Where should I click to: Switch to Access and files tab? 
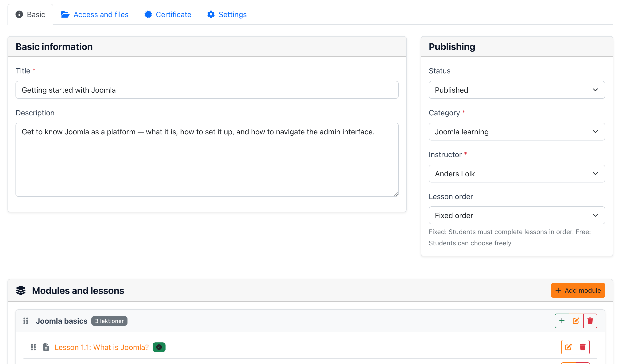94,14
